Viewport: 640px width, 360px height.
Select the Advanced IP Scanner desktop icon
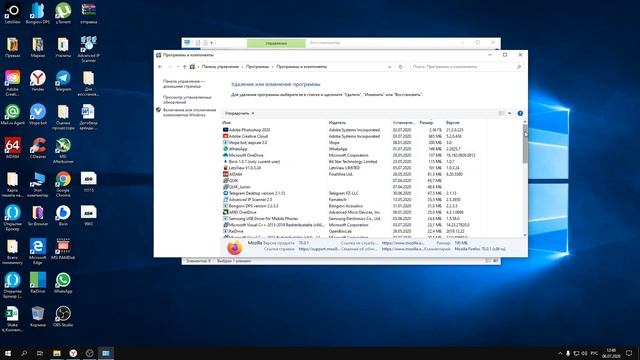tap(88, 49)
